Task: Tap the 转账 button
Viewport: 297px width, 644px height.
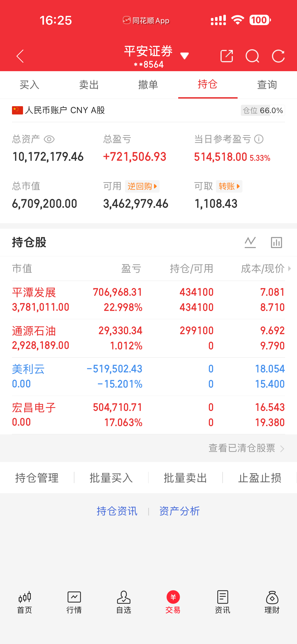Action: (x=229, y=186)
